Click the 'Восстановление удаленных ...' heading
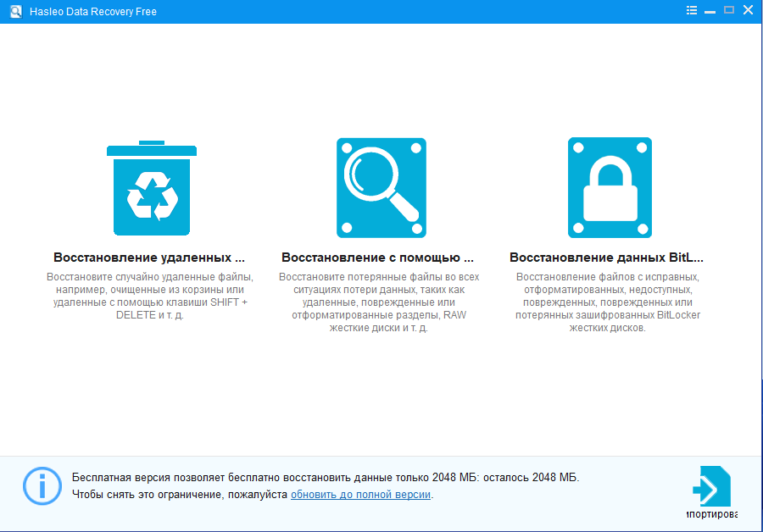This screenshot has width=763, height=532. pos(149,258)
